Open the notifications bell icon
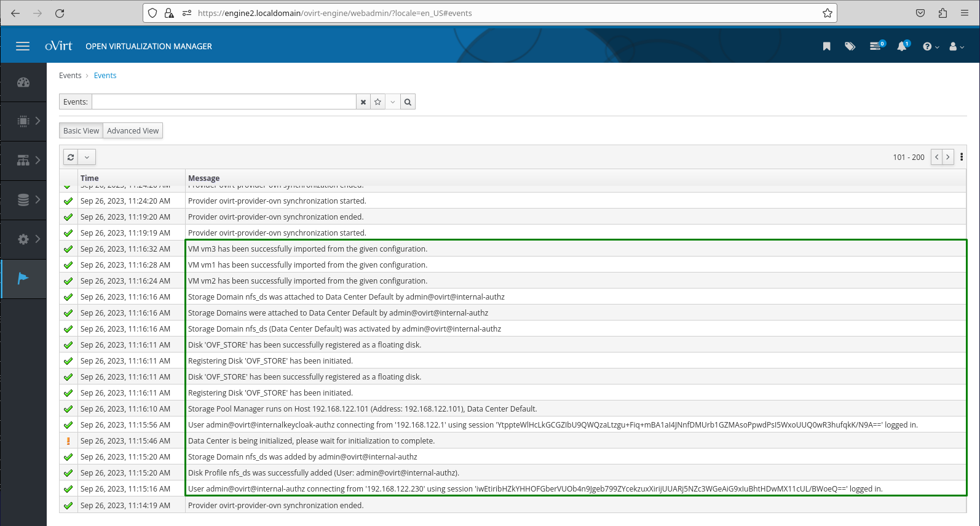The image size is (980, 526). (x=901, y=46)
